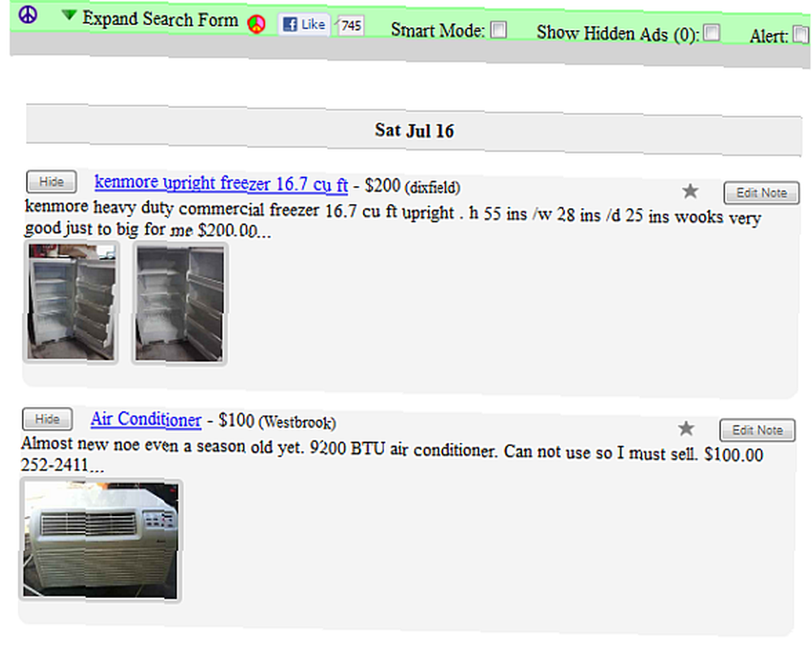Viewport: 812px width, 646px height.
Task: Open kenmore upright freezer 16.7 cu ft link
Action: [x=221, y=184]
